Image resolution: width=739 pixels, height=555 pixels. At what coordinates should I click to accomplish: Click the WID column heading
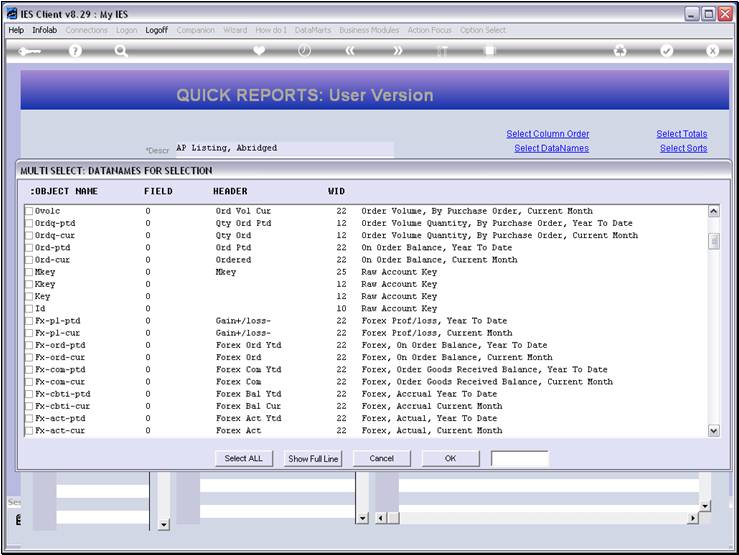pos(337,191)
